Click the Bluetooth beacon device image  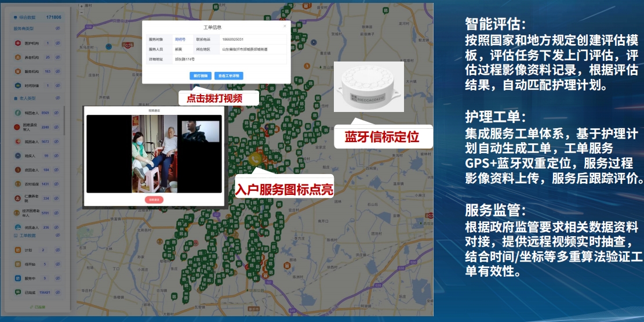369,87
